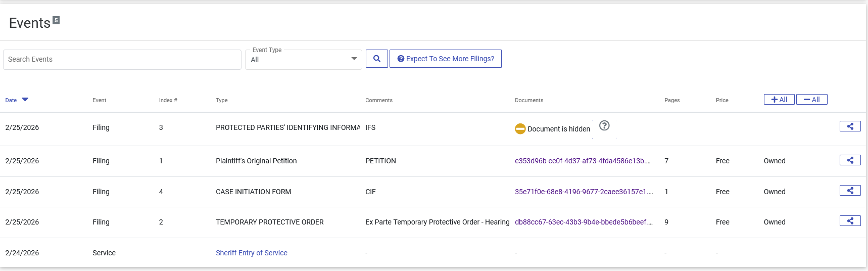The height and width of the screenshot is (271, 868).
Task: Open the Event Type dropdown
Action: click(x=303, y=60)
